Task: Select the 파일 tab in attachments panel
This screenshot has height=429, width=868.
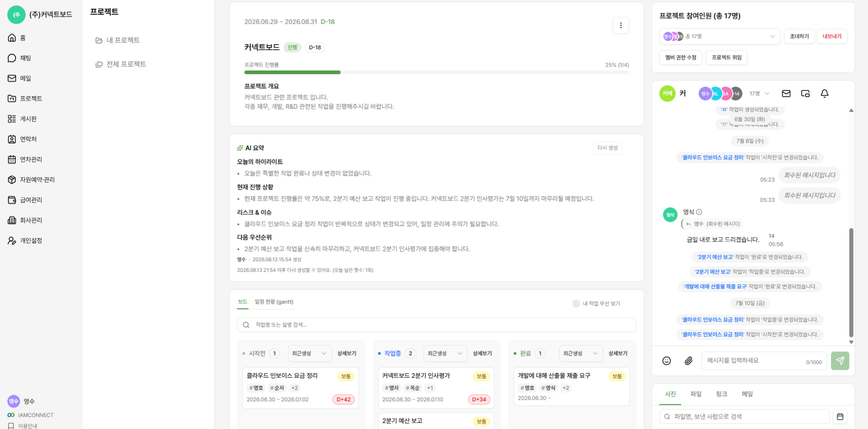Action: point(696,394)
